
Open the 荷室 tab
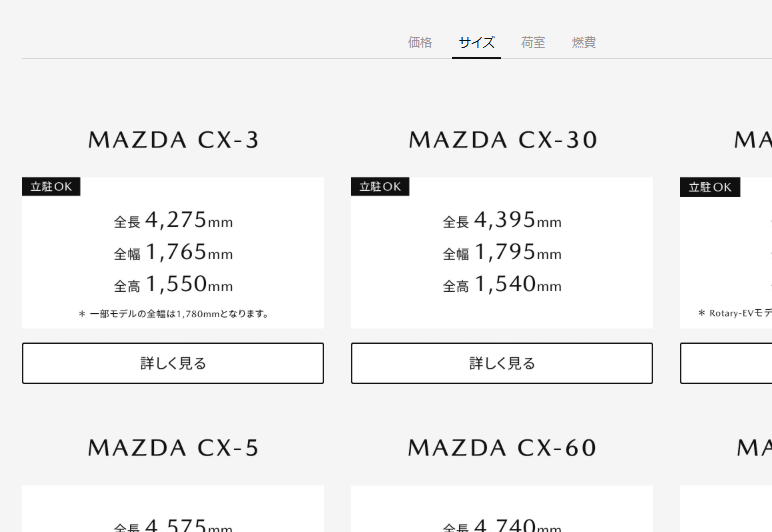tap(533, 42)
